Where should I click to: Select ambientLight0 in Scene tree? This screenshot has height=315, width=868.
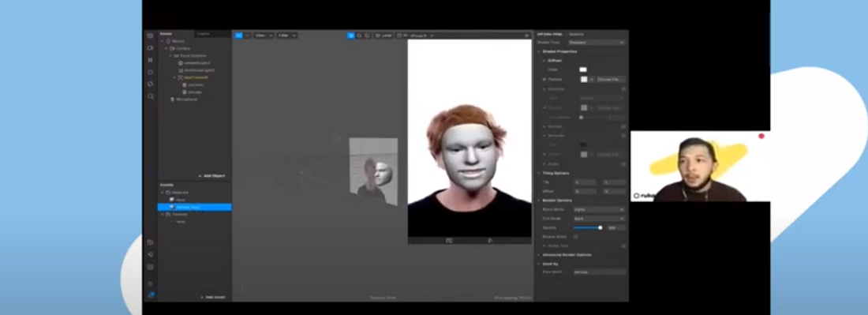point(196,63)
